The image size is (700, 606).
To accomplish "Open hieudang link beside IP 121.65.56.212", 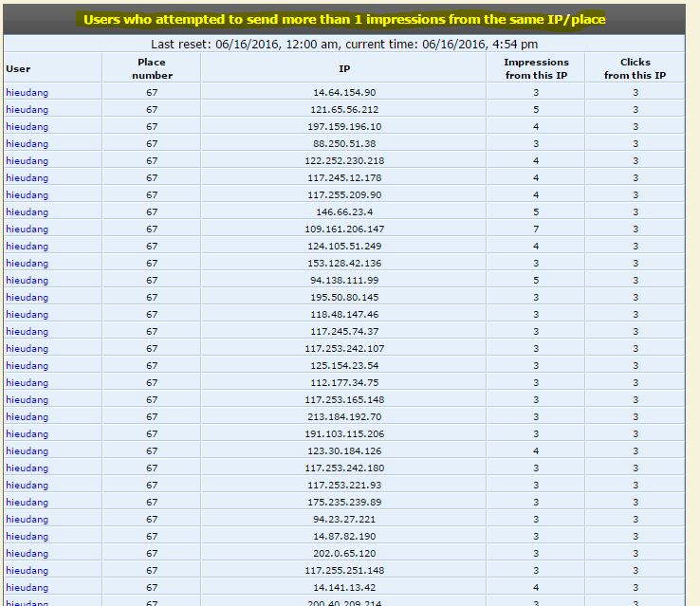I will pyautogui.click(x=27, y=109).
